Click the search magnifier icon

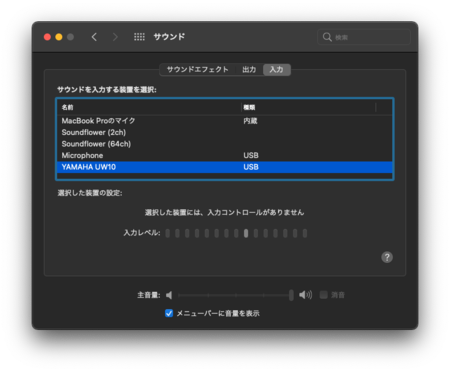point(327,37)
